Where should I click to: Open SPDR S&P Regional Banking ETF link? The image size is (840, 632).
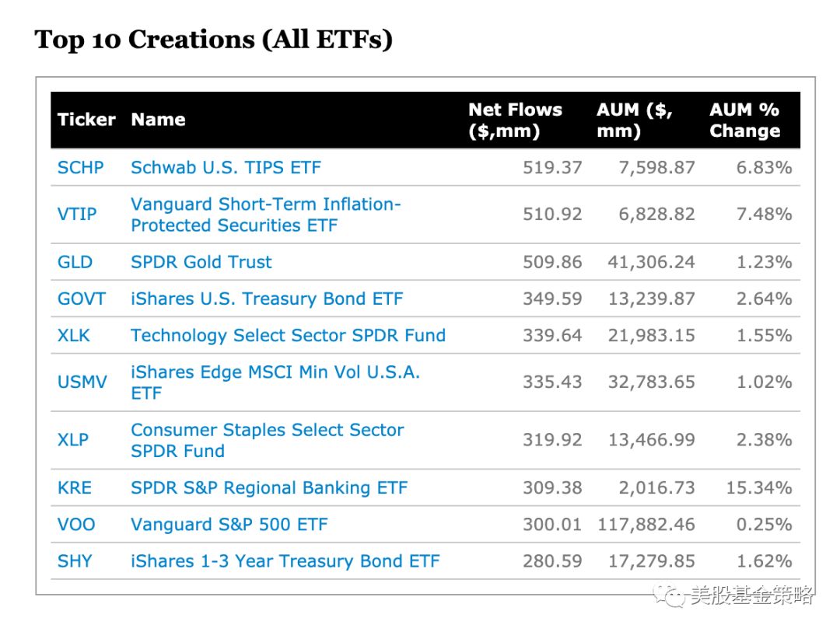point(269,488)
